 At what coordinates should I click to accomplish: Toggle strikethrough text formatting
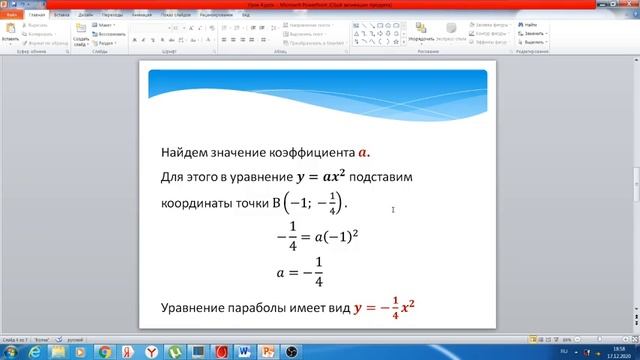[172, 40]
